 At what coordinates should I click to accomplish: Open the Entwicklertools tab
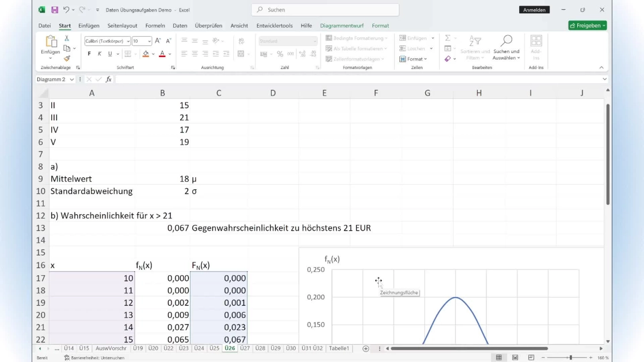[275, 25]
